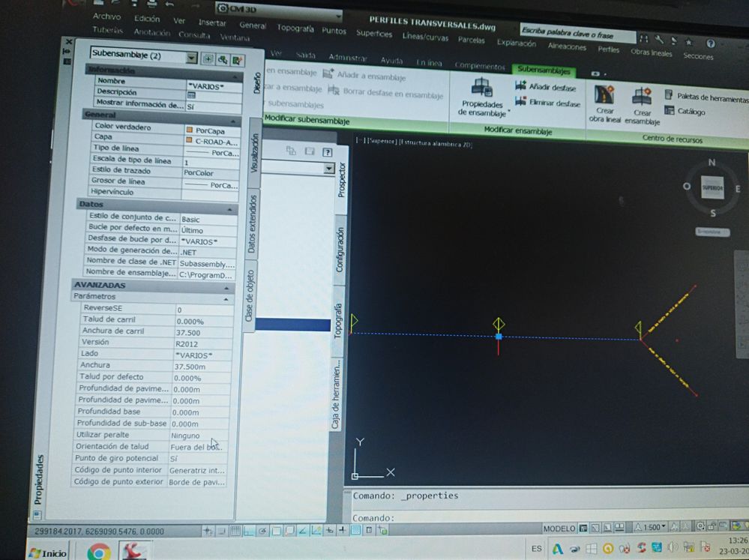Open Chrome from the Windows taskbar
749x560 pixels.
pyautogui.click(x=98, y=552)
